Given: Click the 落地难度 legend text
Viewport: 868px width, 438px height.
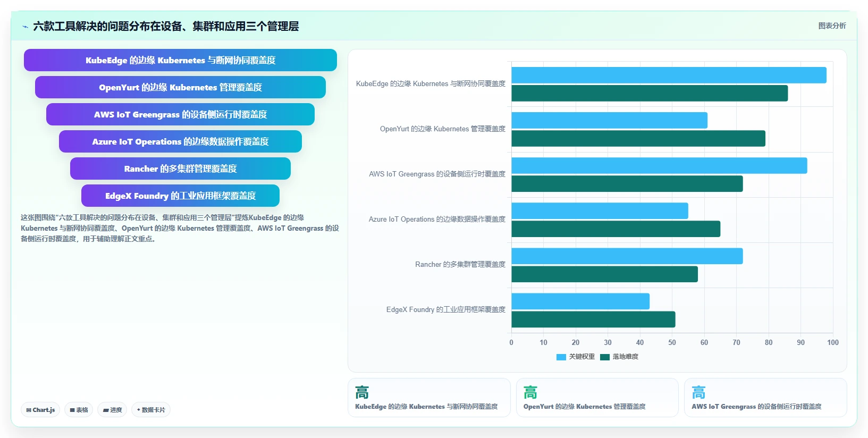Looking at the screenshot, I should 625,357.
